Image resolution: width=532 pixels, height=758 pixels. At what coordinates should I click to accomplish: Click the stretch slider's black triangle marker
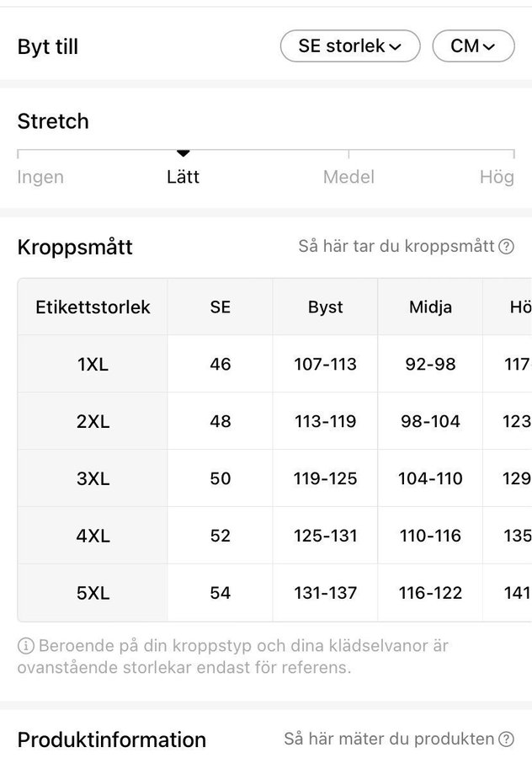tap(183, 153)
